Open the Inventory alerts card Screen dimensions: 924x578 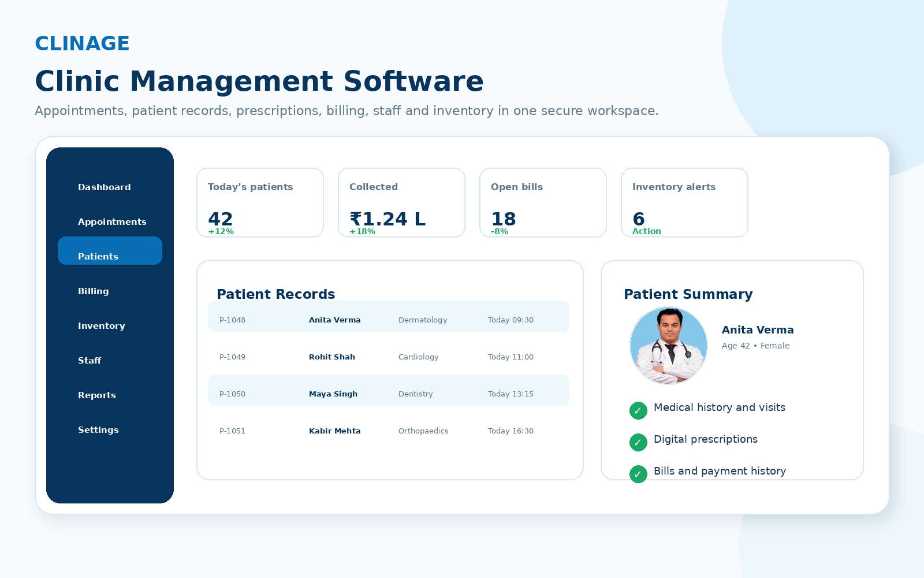pyautogui.click(x=684, y=203)
